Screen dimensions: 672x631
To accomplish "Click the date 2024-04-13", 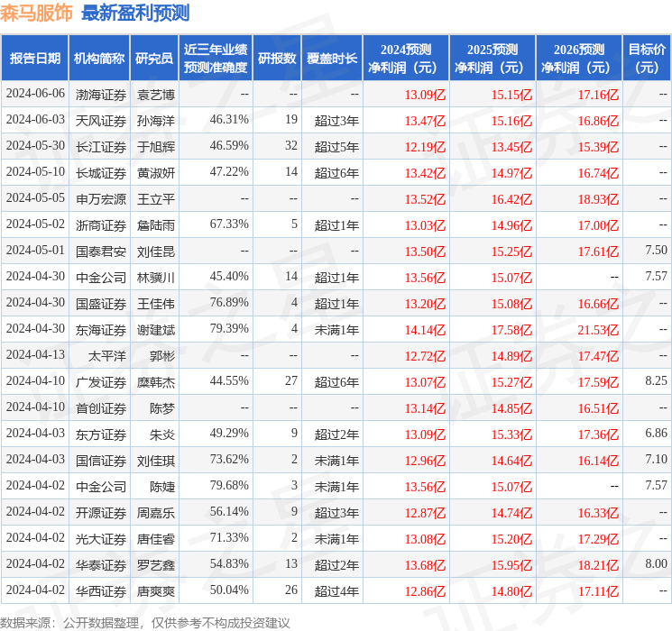I will [x=35, y=354].
